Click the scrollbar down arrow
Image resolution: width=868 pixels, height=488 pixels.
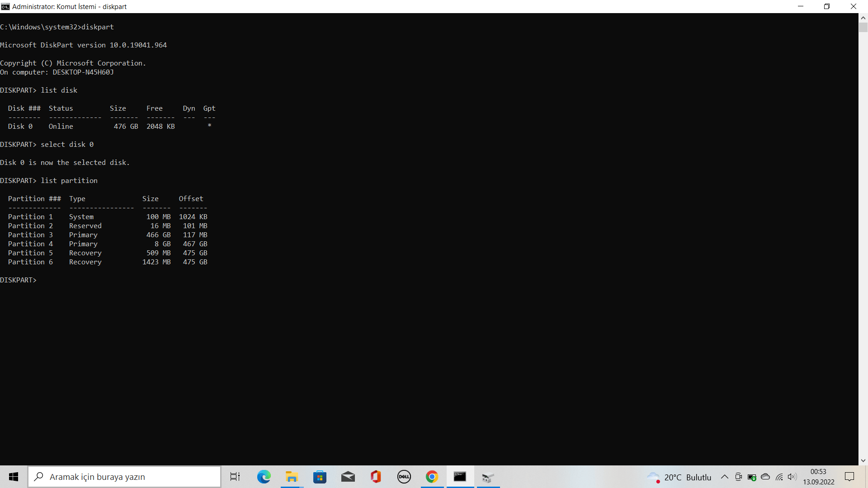[x=863, y=460]
